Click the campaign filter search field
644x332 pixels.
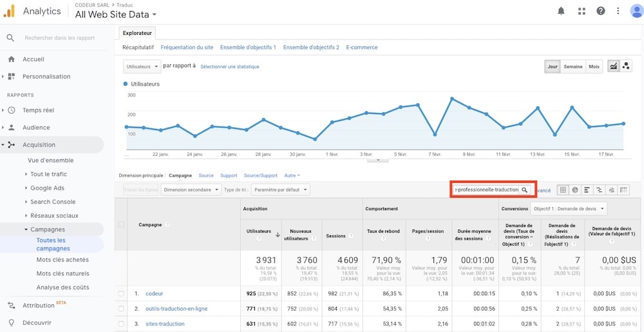pyautogui.click(x=486, y=190)
